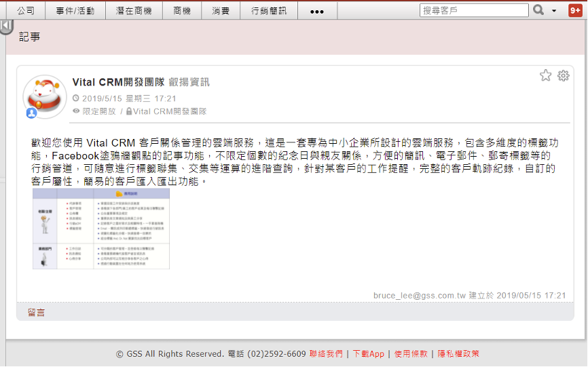Image resolution: width=588 pixels, height=367 pixels.
Task: Open the 消費 menu tab
Action: click(221, 10)
